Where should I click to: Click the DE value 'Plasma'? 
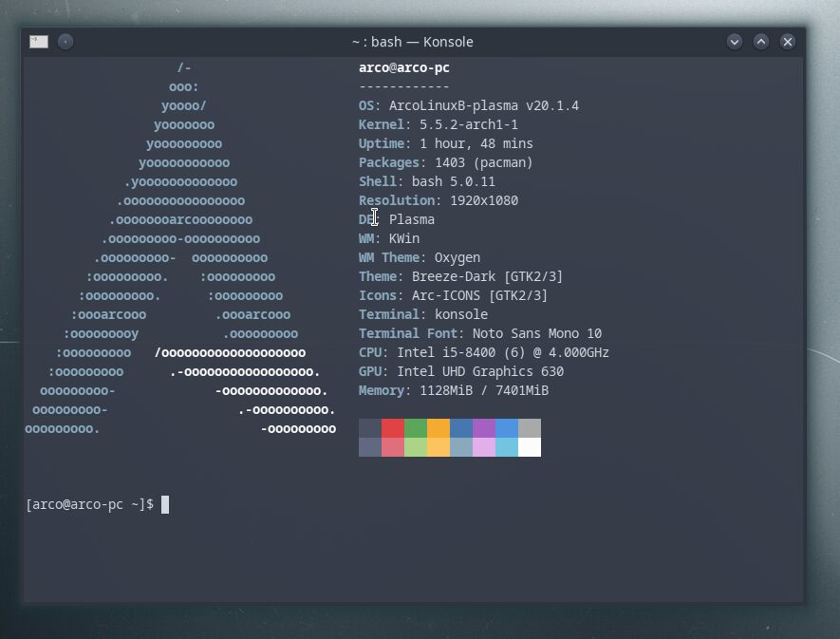tap(411, 219)
